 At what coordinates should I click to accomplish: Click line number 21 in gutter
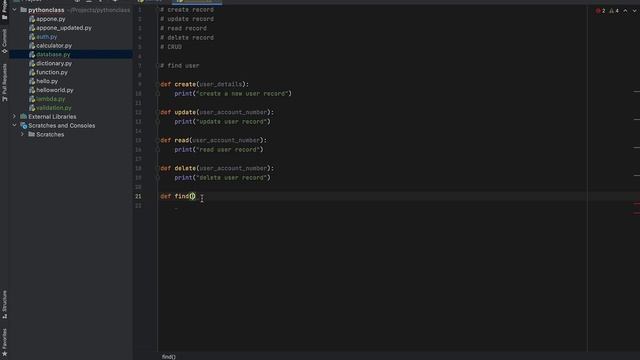pyautogui.click(x=138, y=196)
